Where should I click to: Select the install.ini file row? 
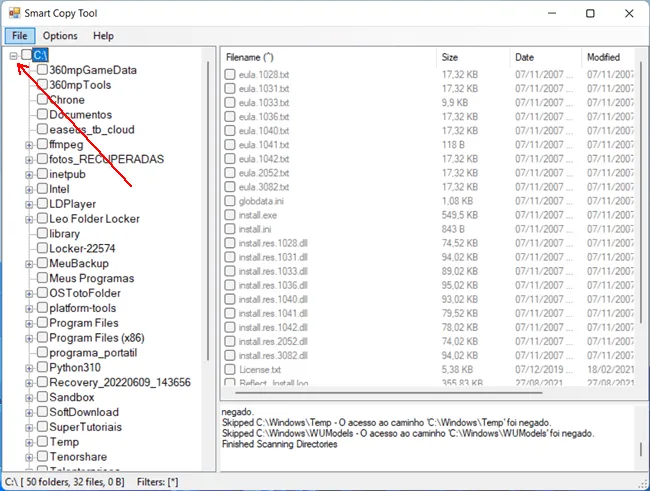(429, 229)
